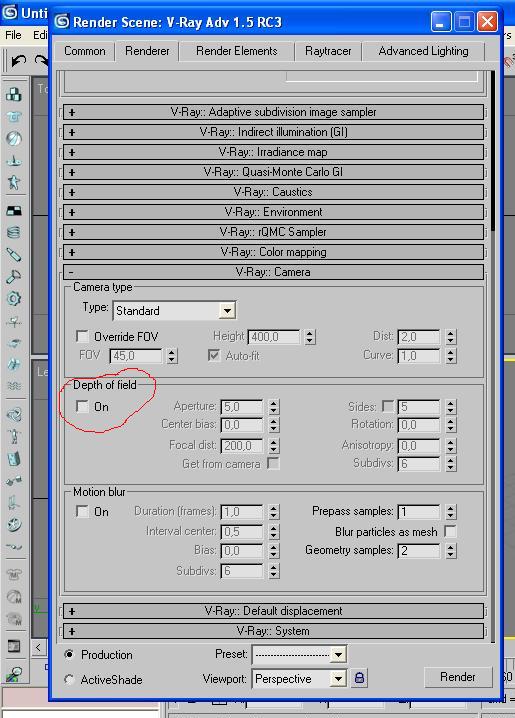Expand the V-Ray rQMC Sampler rollout

[273, 232]
